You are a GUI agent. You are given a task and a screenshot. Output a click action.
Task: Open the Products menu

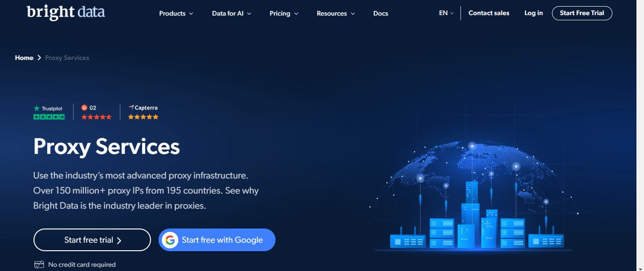tap(176, 13)
